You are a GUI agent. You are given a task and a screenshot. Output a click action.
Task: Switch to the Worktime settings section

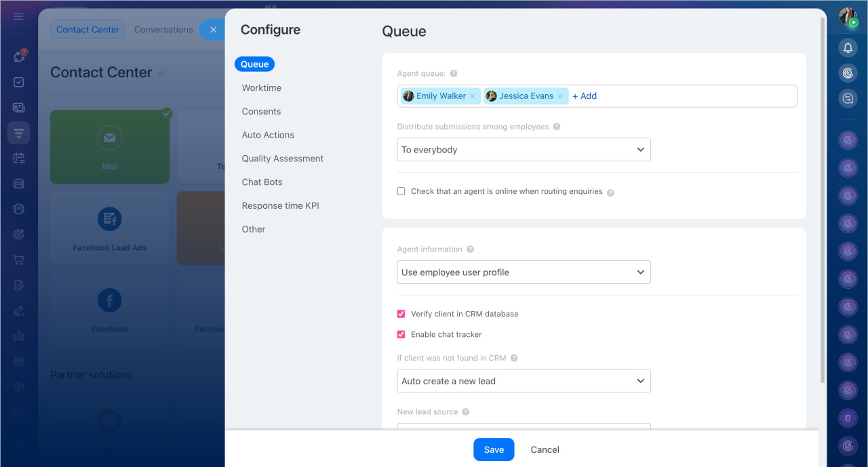coord(261,88)
